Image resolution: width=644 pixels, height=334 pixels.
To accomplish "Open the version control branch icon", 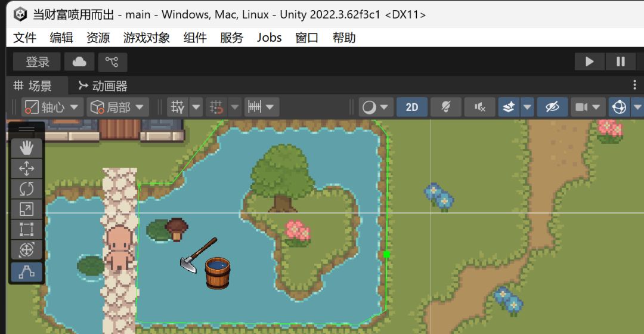I will point(112,62).
